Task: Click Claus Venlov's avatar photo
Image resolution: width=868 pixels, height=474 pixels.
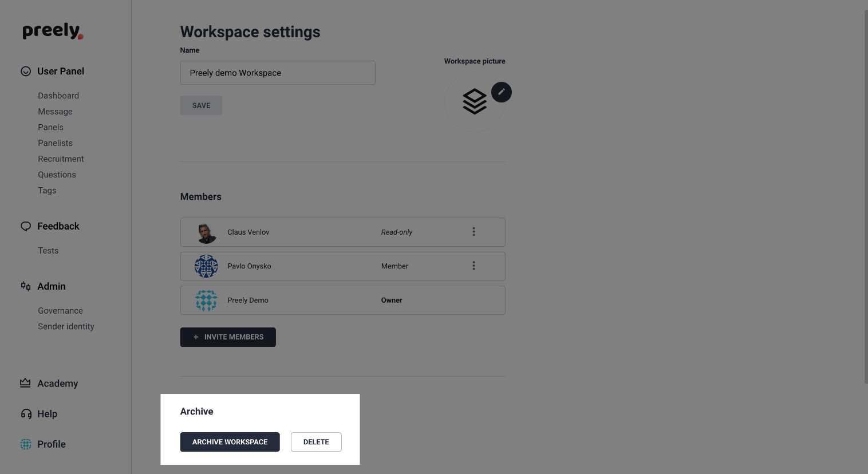Action: click(x=206, y=232)
